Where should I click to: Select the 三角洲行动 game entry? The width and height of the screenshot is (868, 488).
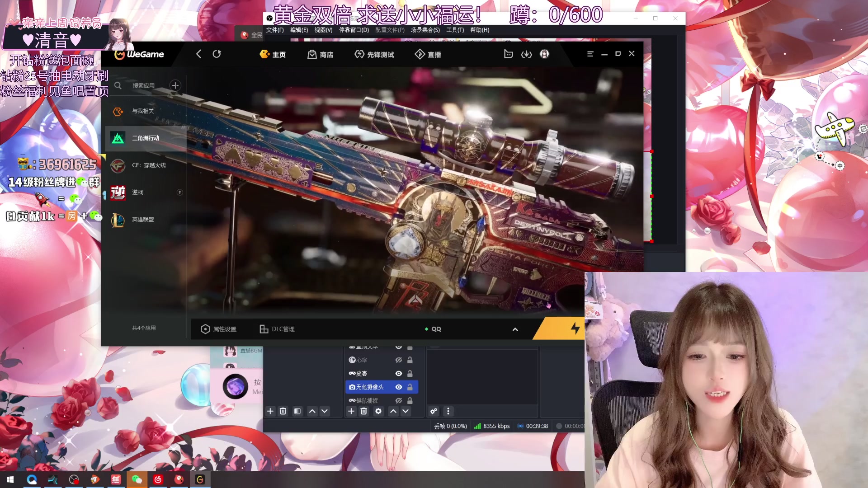coord(146,138)
